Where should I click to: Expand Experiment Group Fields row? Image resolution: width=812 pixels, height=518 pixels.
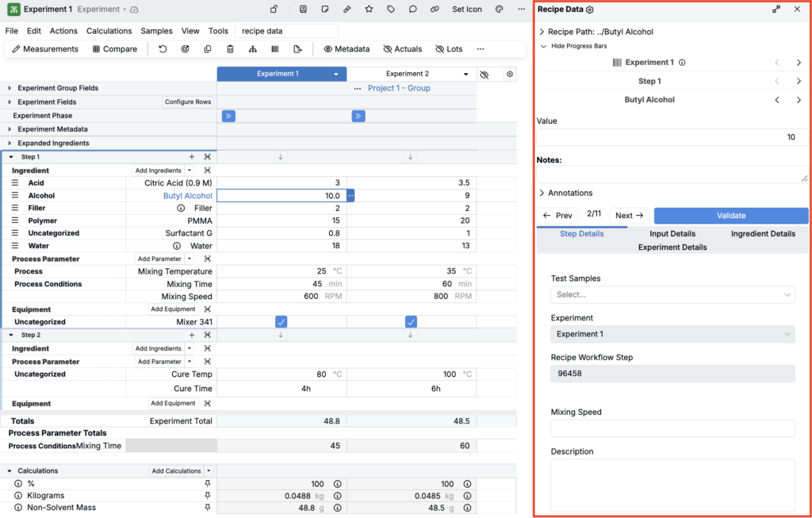(10, 88)
